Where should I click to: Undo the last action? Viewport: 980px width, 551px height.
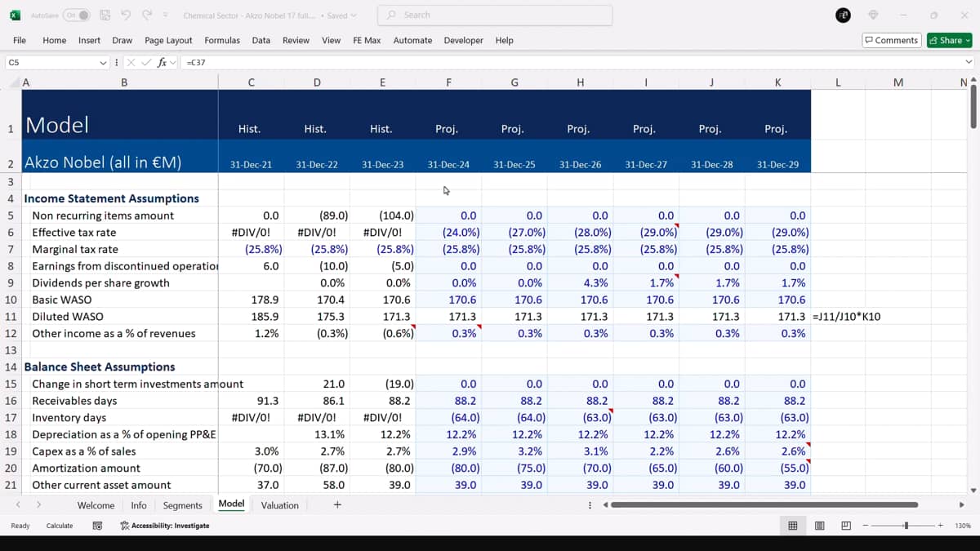(x=126, y=15)
